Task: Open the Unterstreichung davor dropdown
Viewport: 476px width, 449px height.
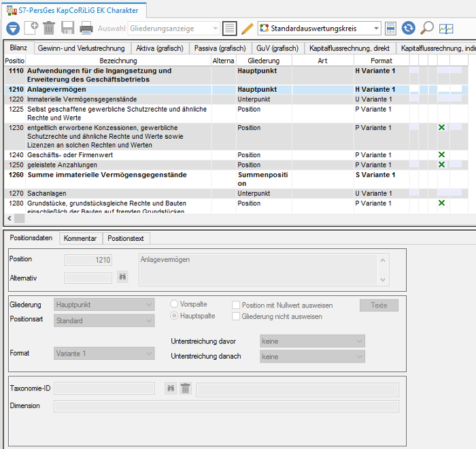Action: tap(312, 341)
